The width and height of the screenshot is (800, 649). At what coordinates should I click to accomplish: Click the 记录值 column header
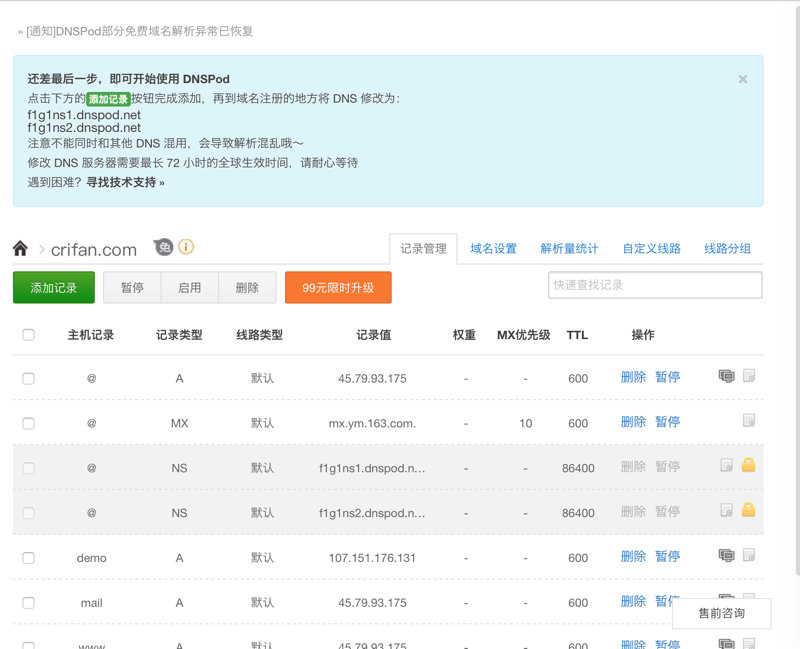[x=373, y=335]
